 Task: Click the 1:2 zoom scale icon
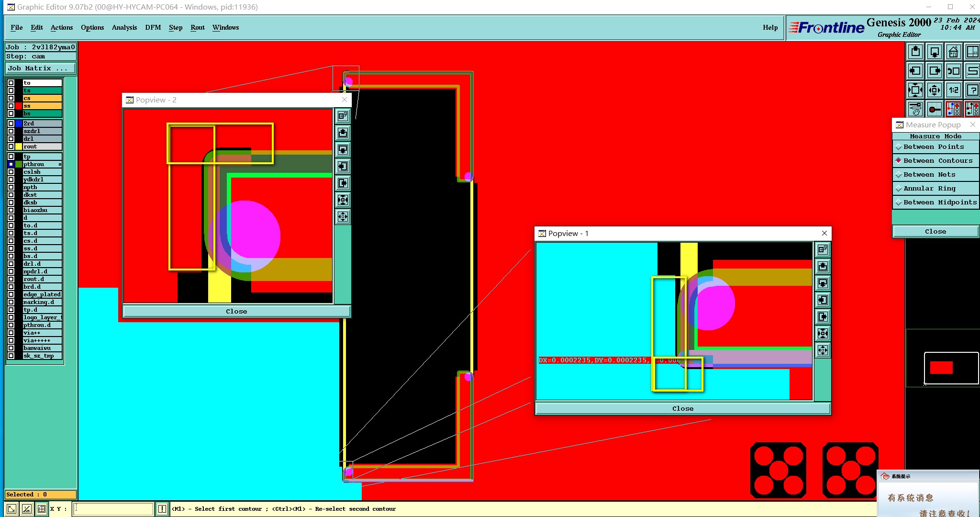point(953,90)
